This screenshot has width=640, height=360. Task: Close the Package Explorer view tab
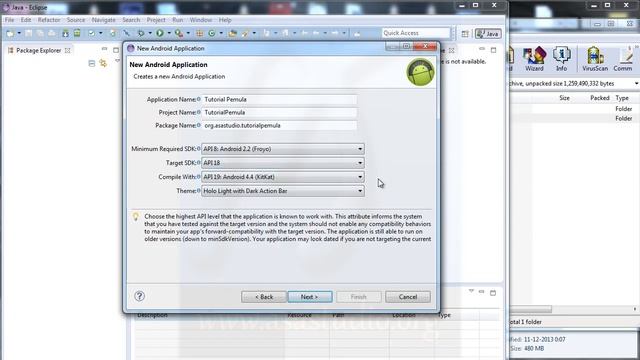pos(68,50)
